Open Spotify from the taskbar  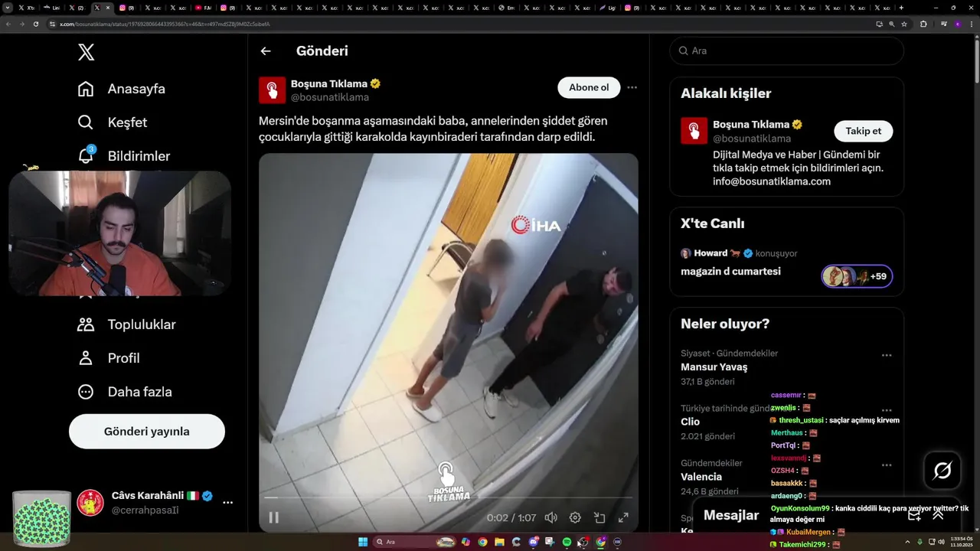click(567, 542)
